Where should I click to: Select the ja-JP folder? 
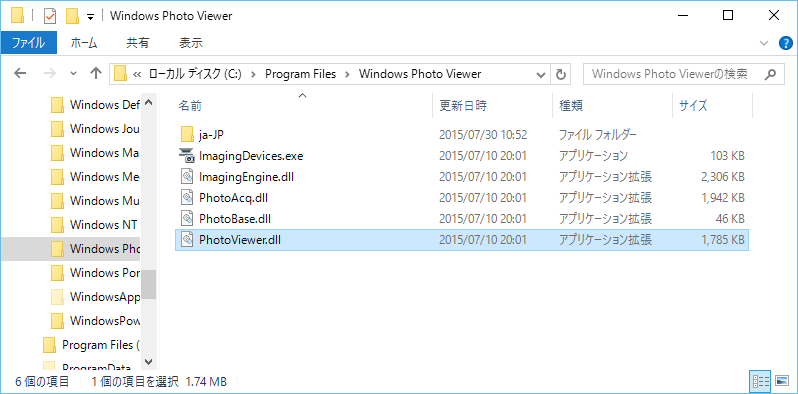211,135
